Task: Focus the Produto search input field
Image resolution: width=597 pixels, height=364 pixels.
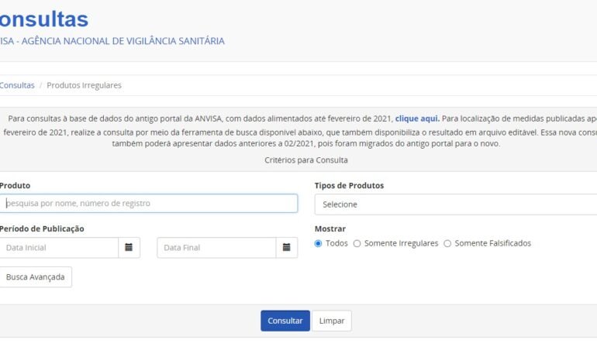Action: (149, 203)
